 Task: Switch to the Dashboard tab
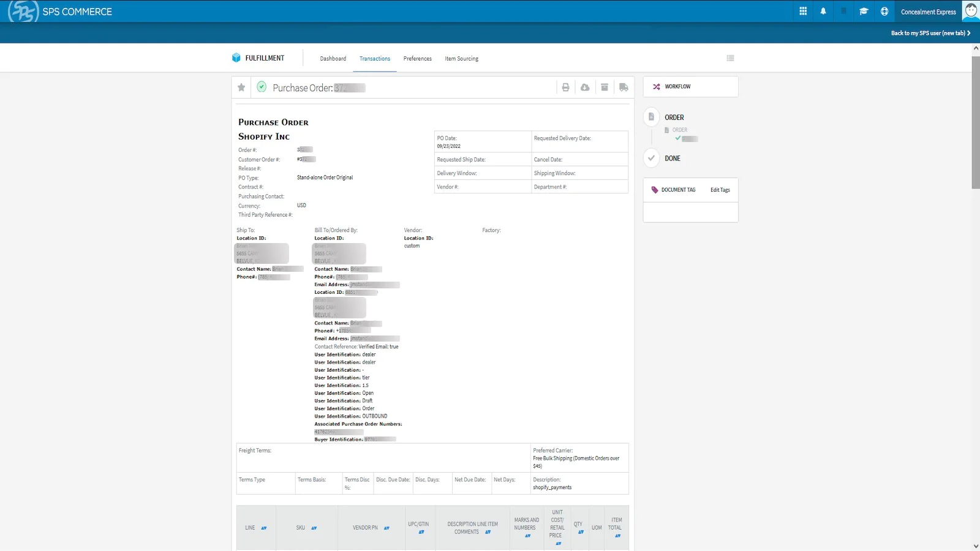(333, 59)
